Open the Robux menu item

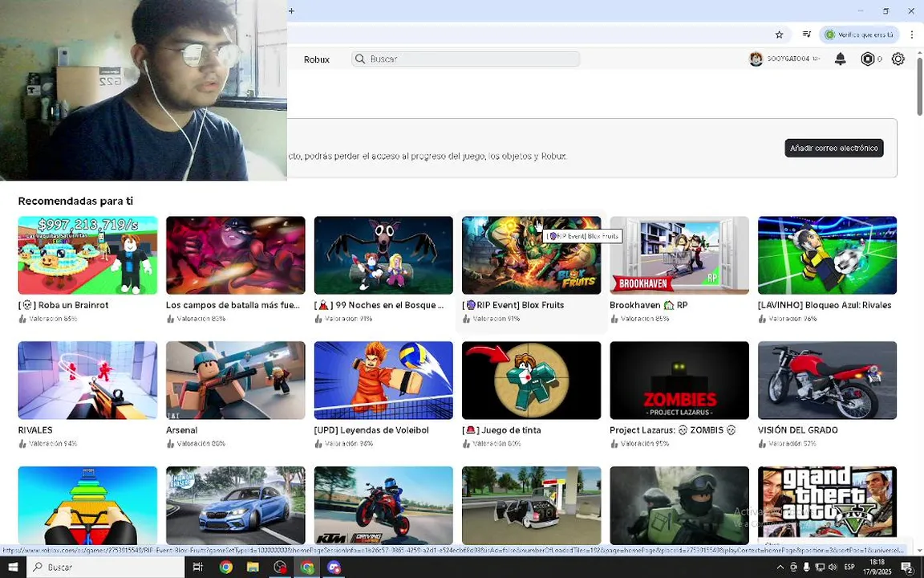click(x=317, y=59)
